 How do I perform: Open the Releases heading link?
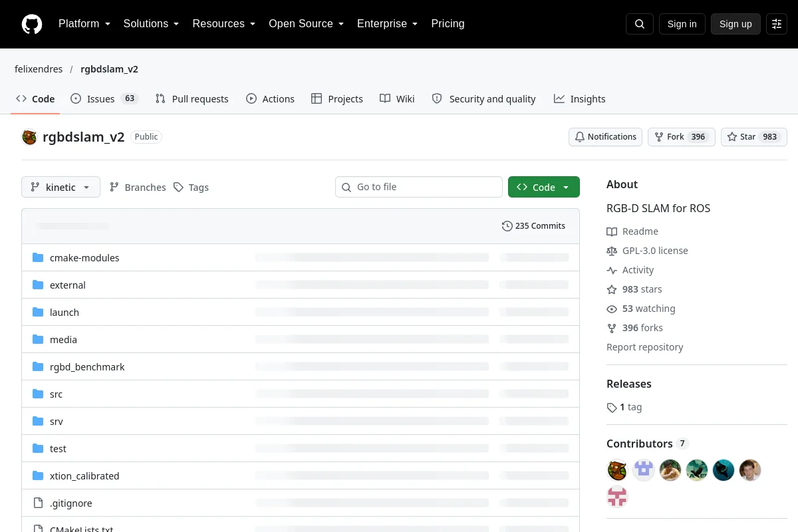click(x=629, y=384)
